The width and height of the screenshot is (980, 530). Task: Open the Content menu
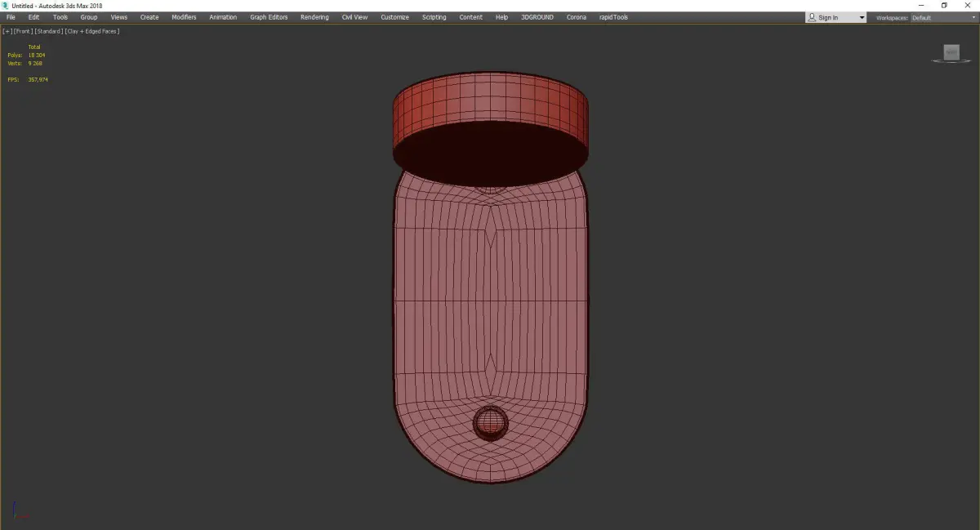[x=470, y=17]
